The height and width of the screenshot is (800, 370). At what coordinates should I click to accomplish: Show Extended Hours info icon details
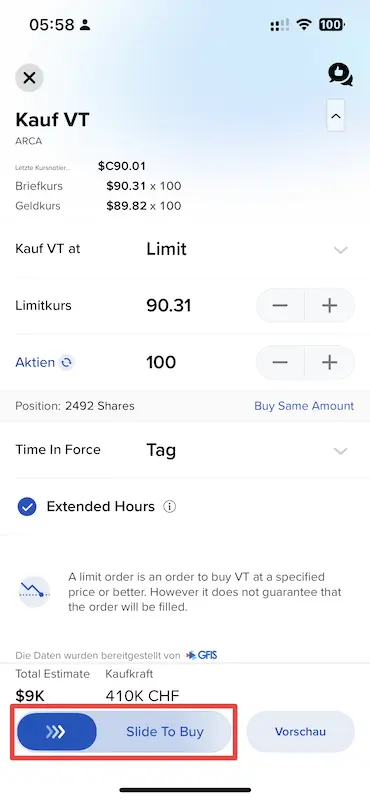(x=169, y=507)
